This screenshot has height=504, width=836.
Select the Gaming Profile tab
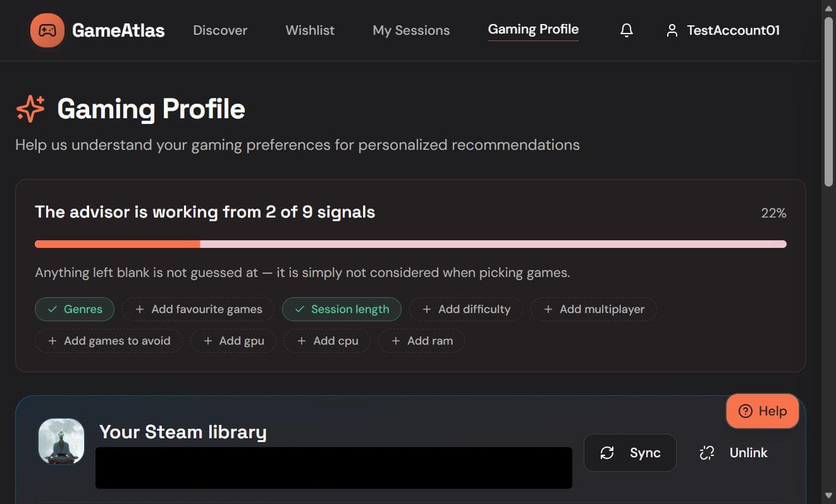coord(533,30)
